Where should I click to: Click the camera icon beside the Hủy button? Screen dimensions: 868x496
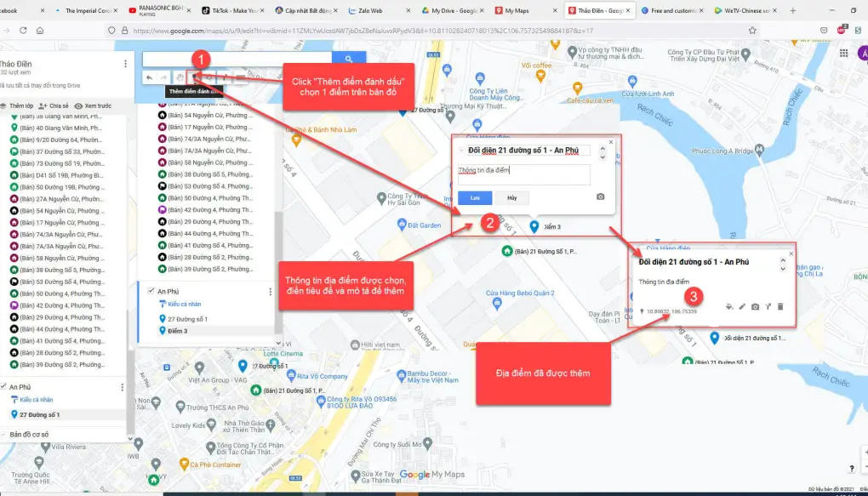click(600, 197)
